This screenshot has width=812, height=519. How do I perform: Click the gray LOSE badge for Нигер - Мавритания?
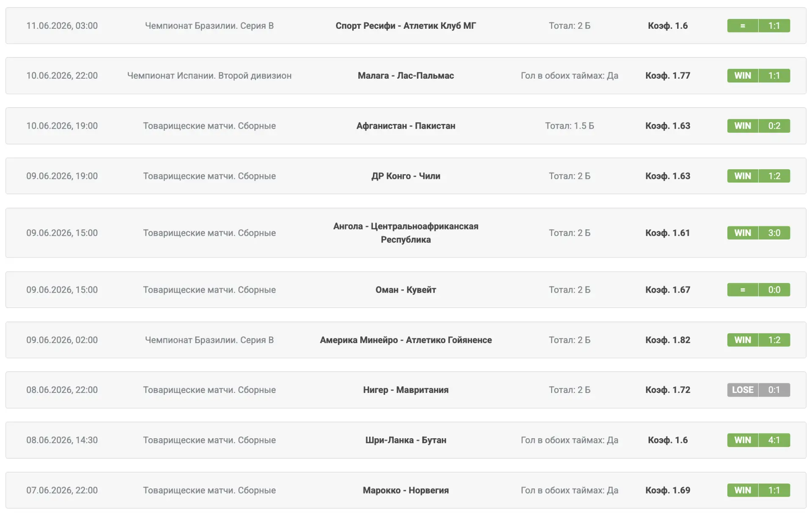click(743, 390)
